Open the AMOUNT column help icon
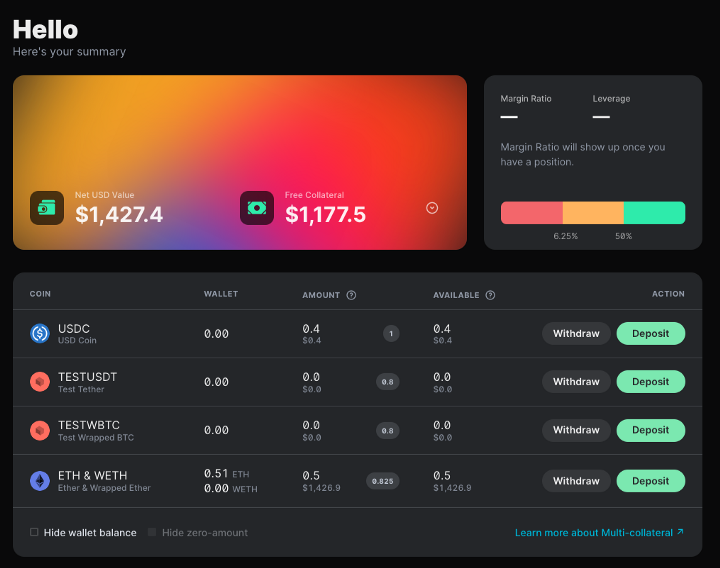The height and width of the screenshot is (568, 720). (x=351, y=295)
